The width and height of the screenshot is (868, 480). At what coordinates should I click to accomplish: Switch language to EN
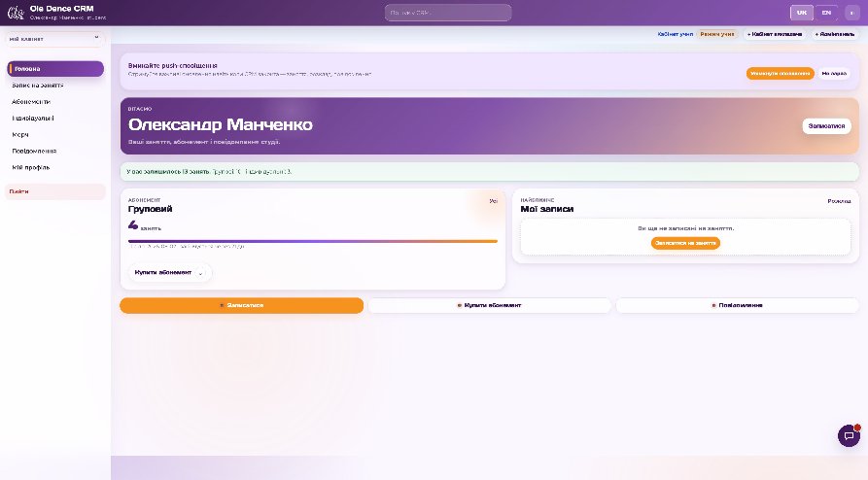point(826,13)
